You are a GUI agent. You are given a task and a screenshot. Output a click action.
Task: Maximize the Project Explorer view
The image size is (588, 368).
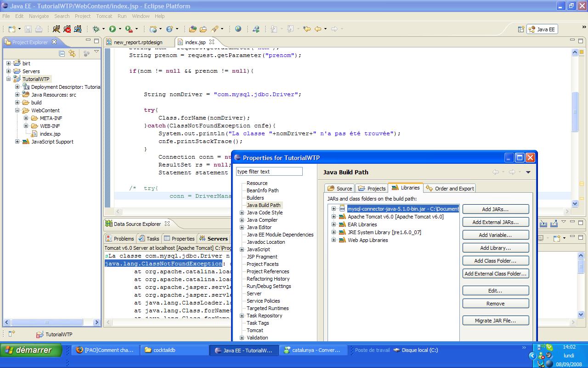pyautogui.click(x=96, y=42)
